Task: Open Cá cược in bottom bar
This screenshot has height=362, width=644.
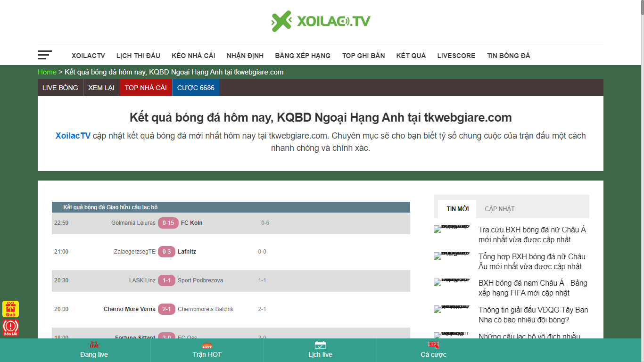Action: tap(433, 350)
